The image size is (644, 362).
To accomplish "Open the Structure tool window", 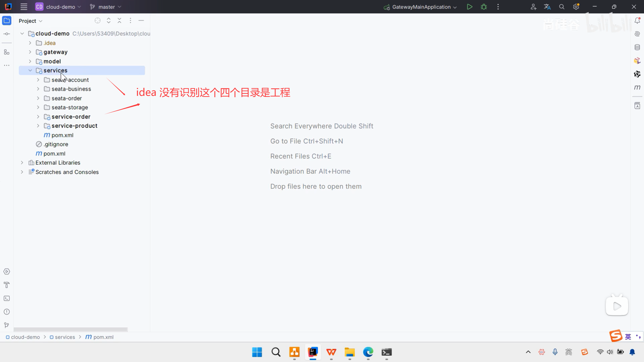I will click(x=7, y=52).
